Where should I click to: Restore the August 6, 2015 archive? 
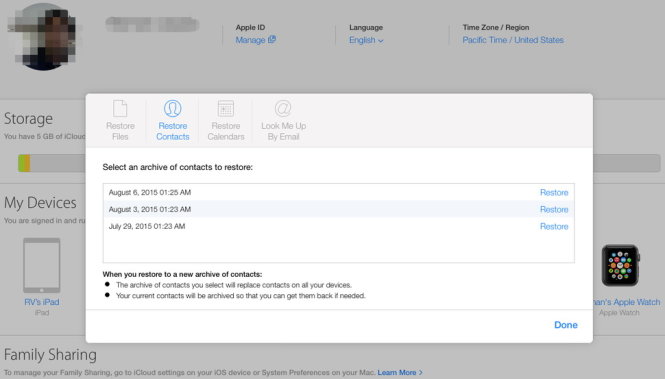click(554, 192)
